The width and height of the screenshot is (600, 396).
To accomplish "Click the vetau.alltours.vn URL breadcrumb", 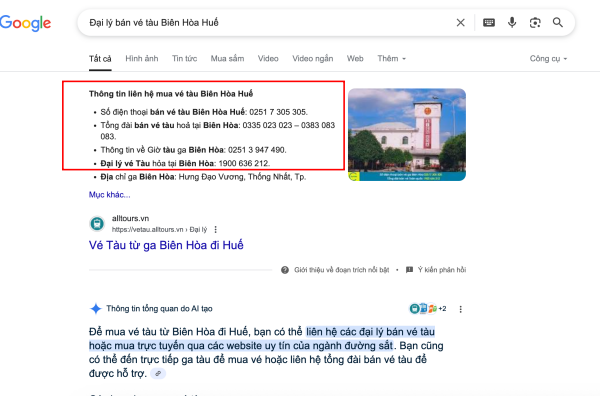I will pyautogui.click(x=159, y=230).
